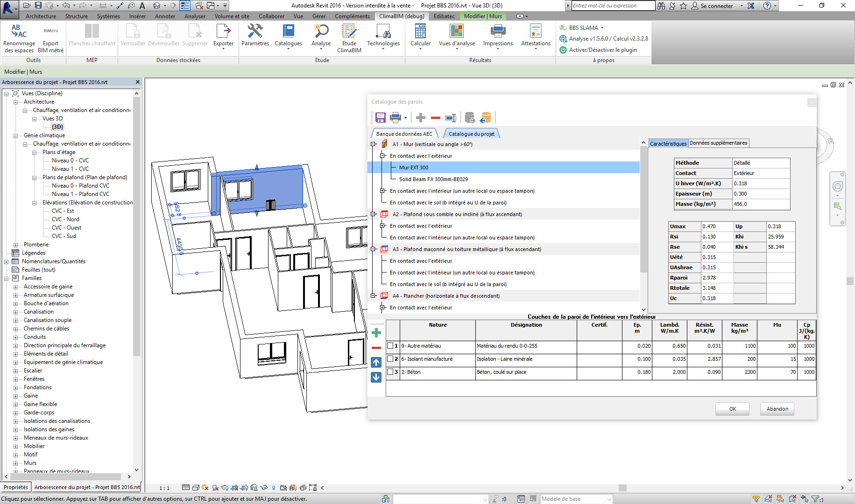Delete the selected wall with the red minus icon
Viewport: 855px width, 504px height.
(436, 118)
